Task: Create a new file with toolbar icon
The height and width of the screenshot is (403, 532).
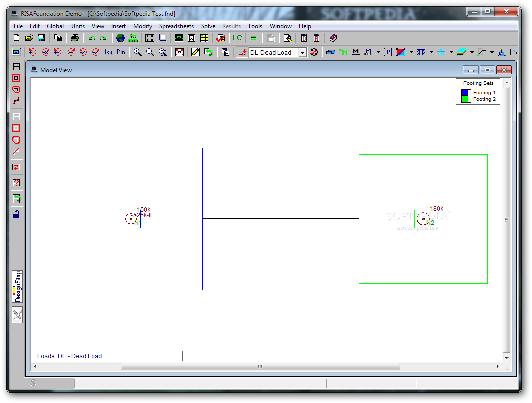Action: point(16,38)
